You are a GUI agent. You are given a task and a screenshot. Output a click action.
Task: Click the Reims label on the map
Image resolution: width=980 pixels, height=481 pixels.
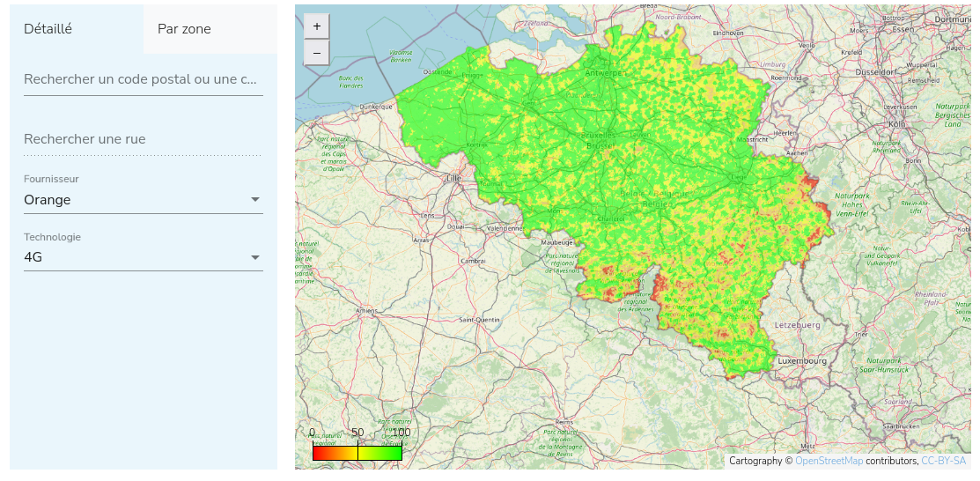[x=564, y=422]
